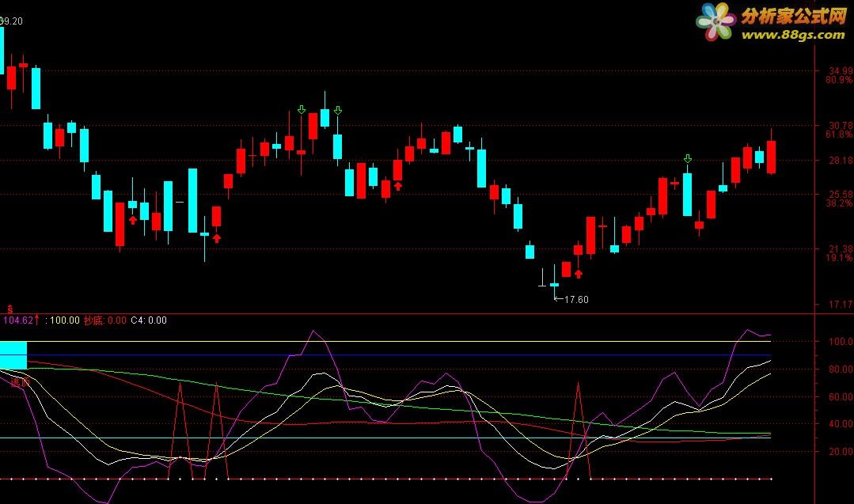This screenshot has width=854, height=504.
Task: Click the 60.00 indicator axis label
Action: [x=841, y=396]
